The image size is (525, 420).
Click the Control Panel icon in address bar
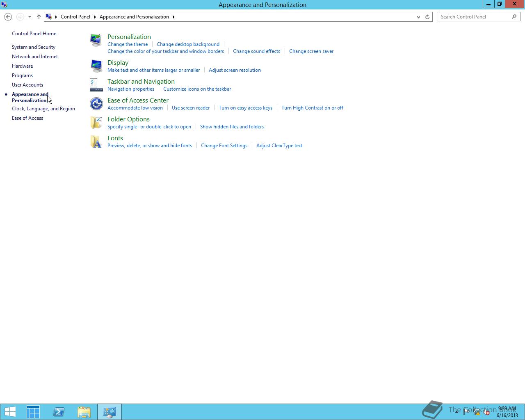49,17
